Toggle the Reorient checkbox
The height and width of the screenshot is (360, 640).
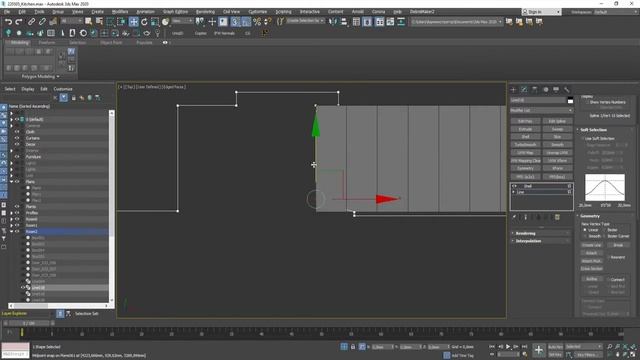pyautogui.click(x=609, y=257)
